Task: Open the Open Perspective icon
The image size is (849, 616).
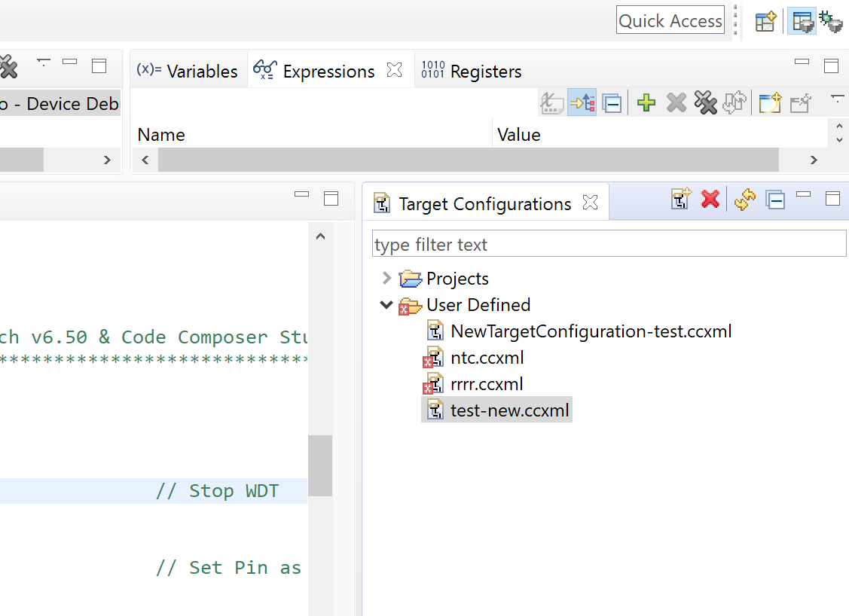Action: point(765,22)
